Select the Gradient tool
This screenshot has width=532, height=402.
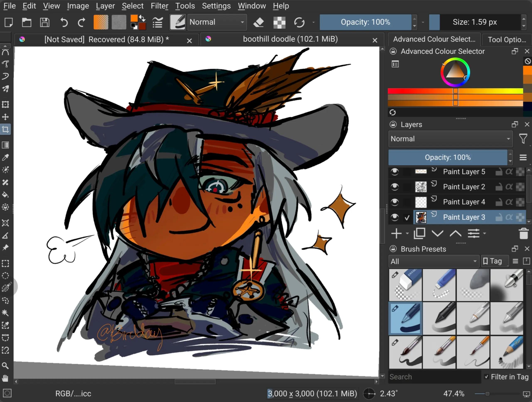[x=6, y=145]
